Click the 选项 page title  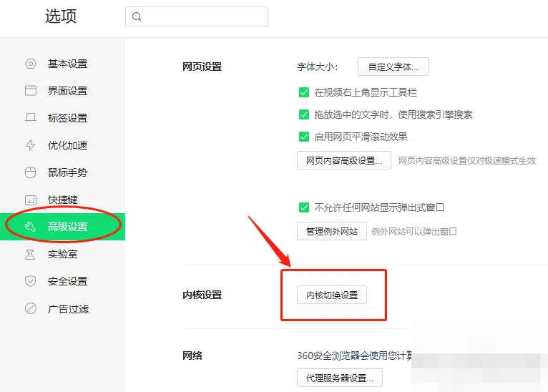click(61, 16)
